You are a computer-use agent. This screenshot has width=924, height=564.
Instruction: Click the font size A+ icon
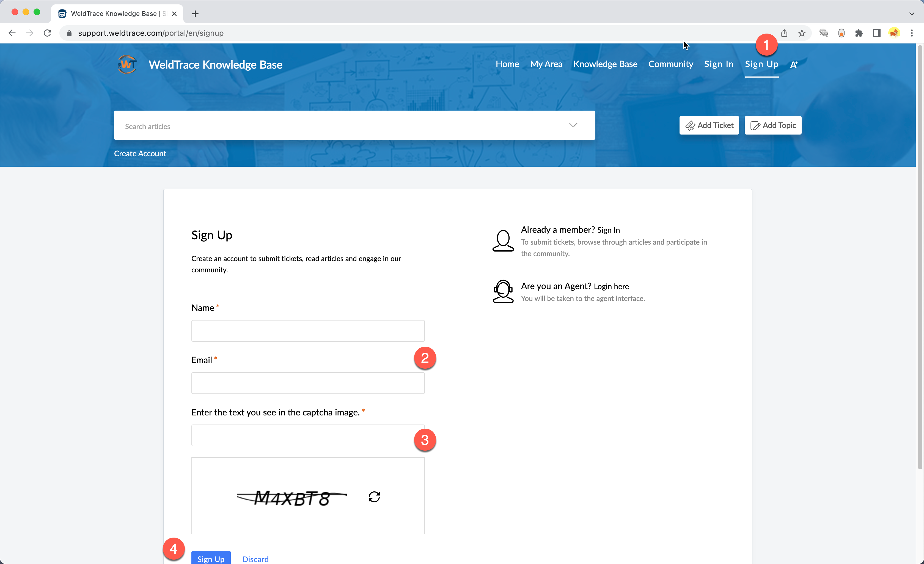tap(793, 65)
